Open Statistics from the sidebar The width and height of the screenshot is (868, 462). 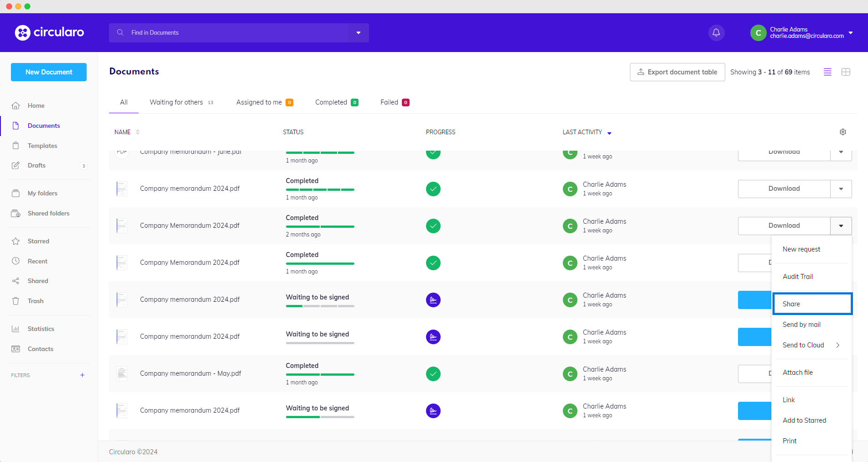click(41, 329)
